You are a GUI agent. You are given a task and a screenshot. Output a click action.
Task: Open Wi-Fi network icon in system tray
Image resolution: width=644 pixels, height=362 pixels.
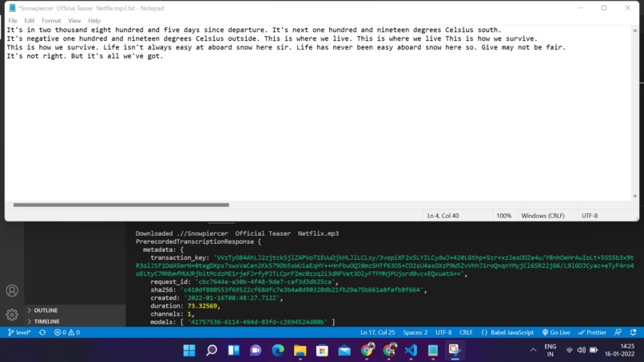click(x=569, y=350)
